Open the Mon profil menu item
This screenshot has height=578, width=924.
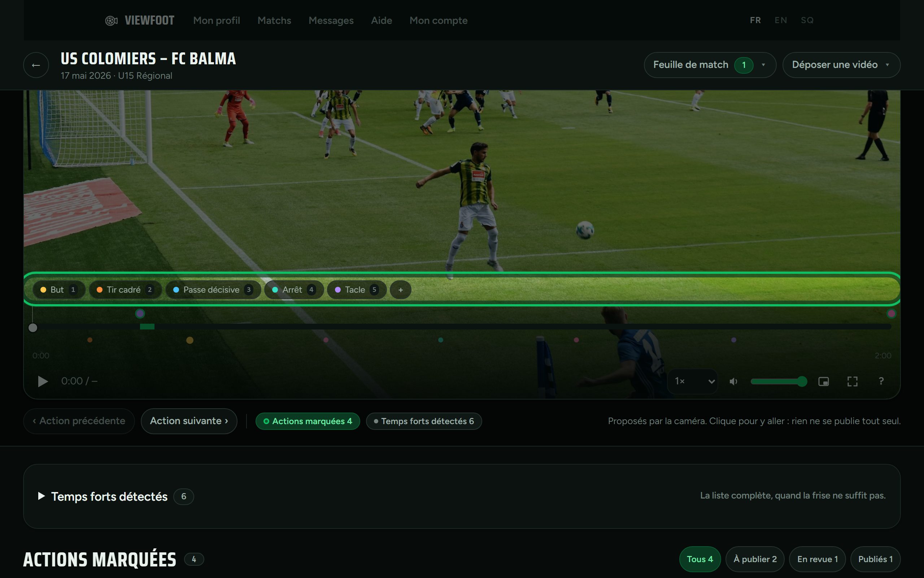click(x=217, y=21)
